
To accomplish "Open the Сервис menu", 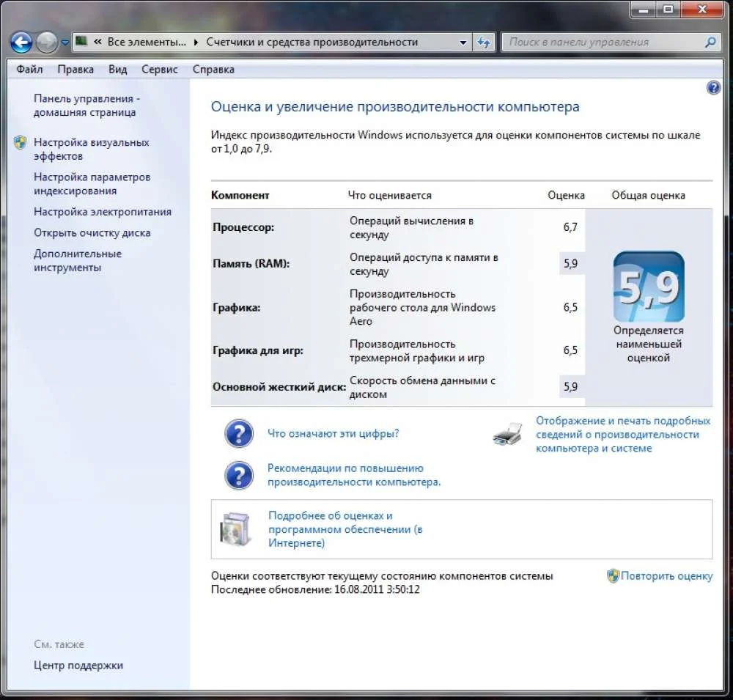I will click(159, 69).
